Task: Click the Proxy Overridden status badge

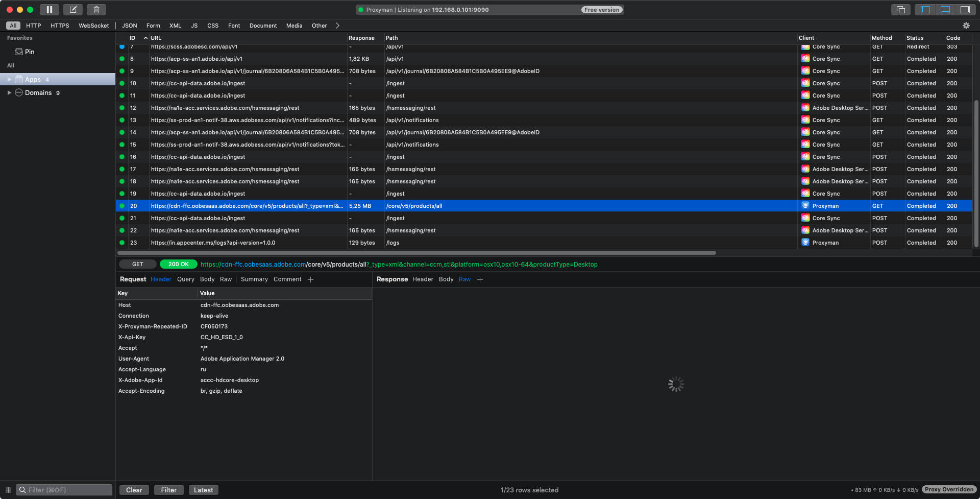Action: [x=949, y=490]
